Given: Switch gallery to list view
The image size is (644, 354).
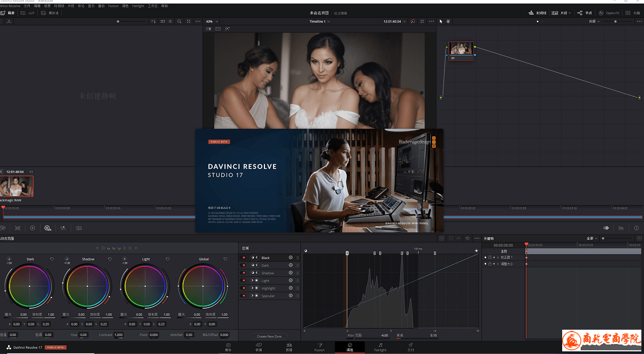Looking at the screenshot, I should [170, 21].
